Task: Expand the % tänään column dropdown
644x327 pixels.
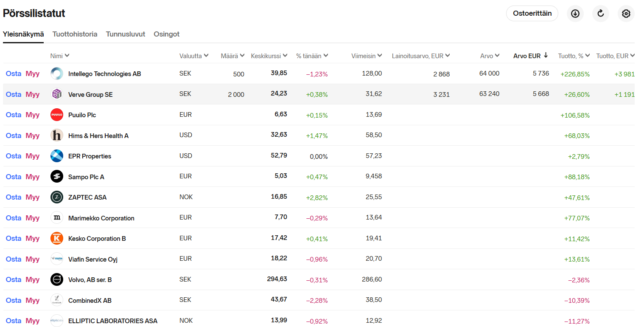Action: [x=325, y=56]
